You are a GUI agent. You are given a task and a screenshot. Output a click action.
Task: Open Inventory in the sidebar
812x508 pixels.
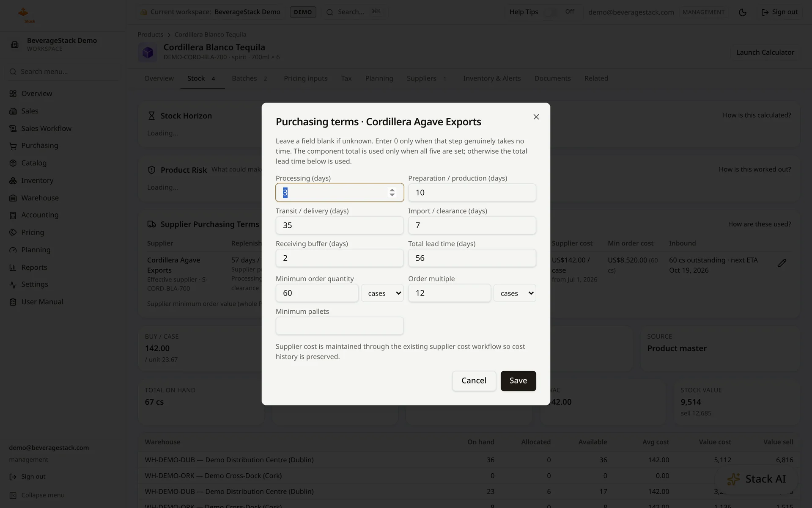pyautogui.click(x=37, y=180)
